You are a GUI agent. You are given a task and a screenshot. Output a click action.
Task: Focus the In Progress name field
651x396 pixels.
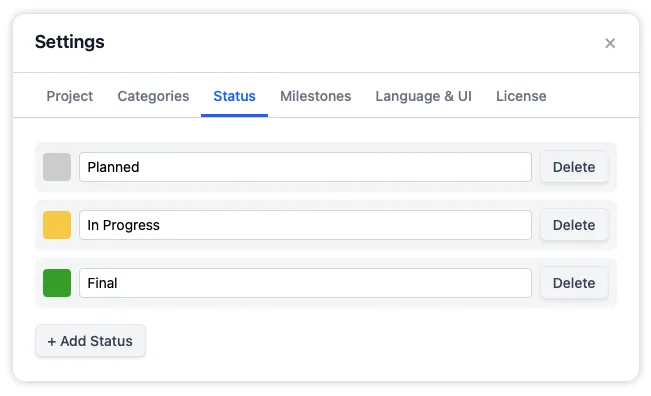click(x=305, y=225)
